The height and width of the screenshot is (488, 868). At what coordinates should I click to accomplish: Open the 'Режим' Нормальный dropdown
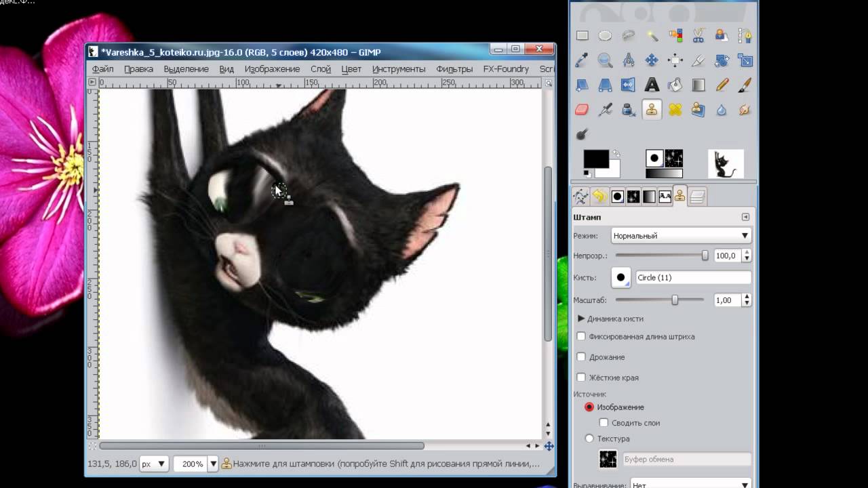[681, 236]
